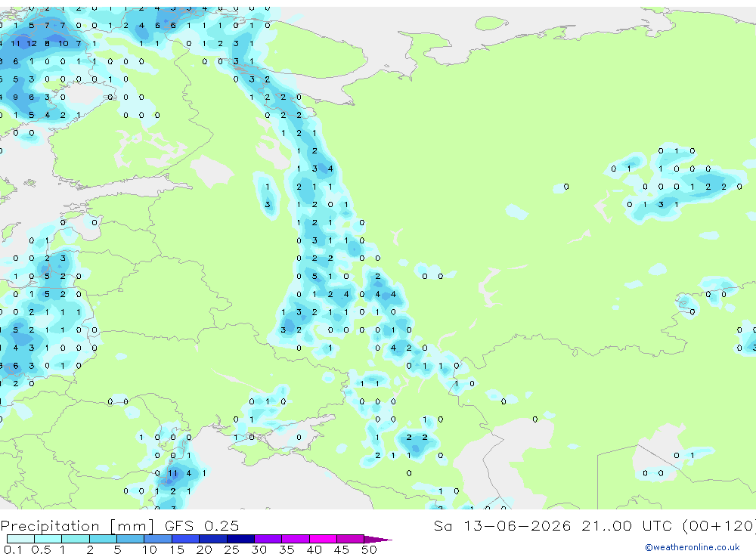Click the legend tick label '10'

tap(149, 549)
